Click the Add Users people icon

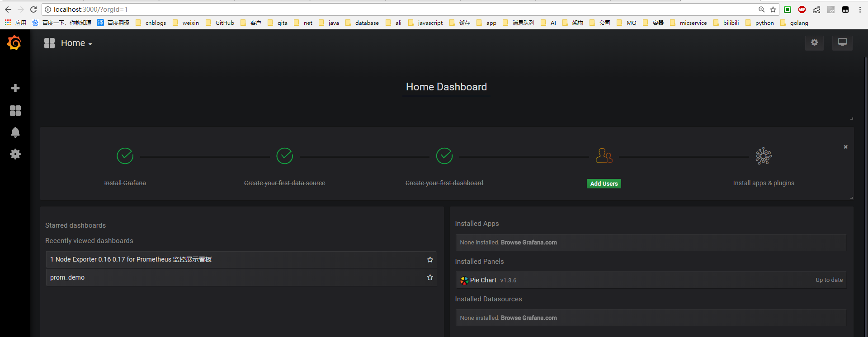pyautogui.click(x=604, y=156)
